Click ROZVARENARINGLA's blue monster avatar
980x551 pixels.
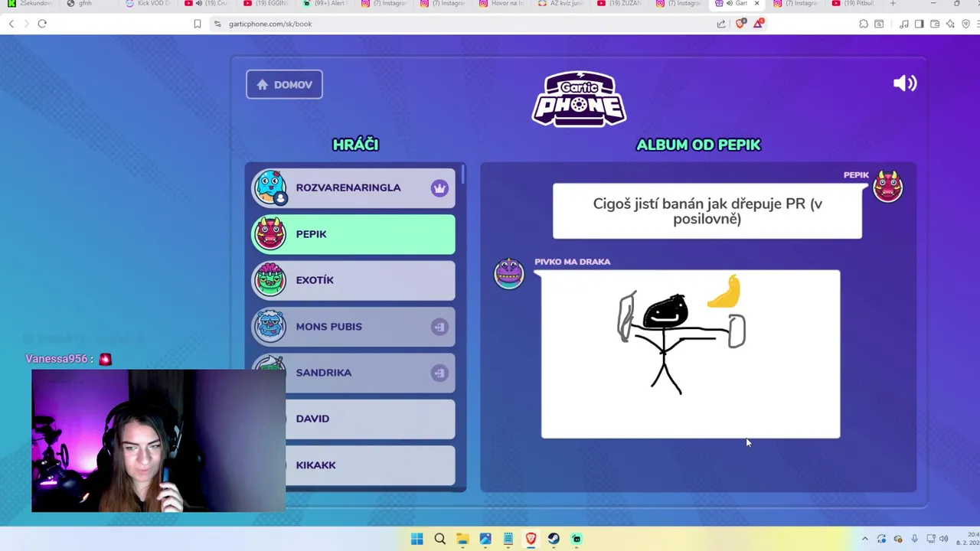click(x=270, y=187)
